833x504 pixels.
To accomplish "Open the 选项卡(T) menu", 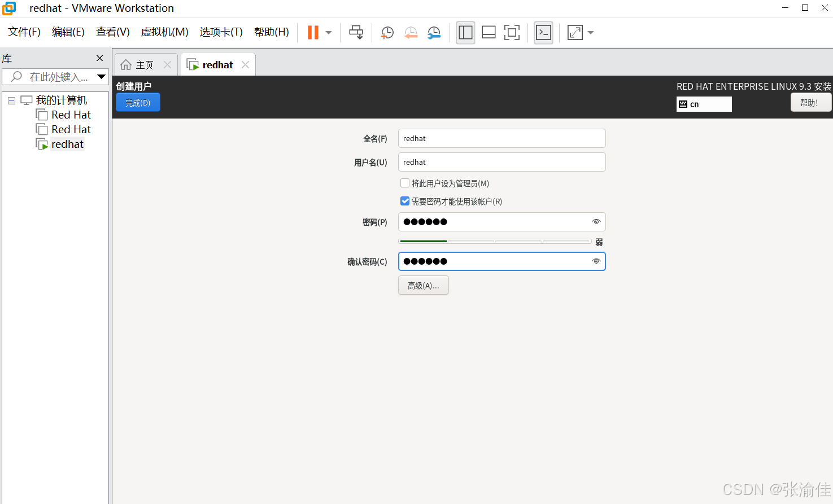I will click(x=221, y=32).
